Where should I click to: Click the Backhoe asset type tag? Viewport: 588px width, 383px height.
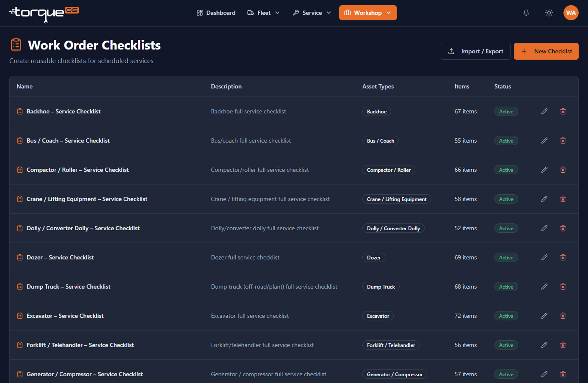point(377,112)
